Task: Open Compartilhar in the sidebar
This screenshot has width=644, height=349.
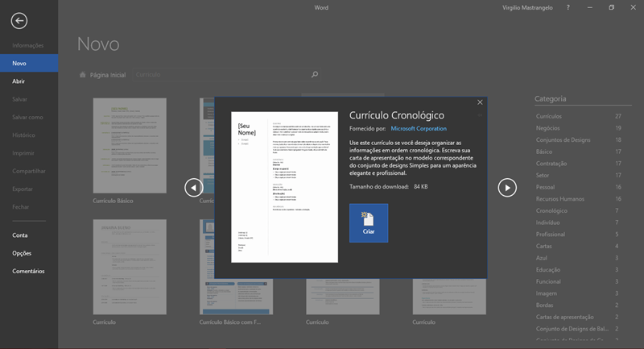Action: [x=29, y=171]
